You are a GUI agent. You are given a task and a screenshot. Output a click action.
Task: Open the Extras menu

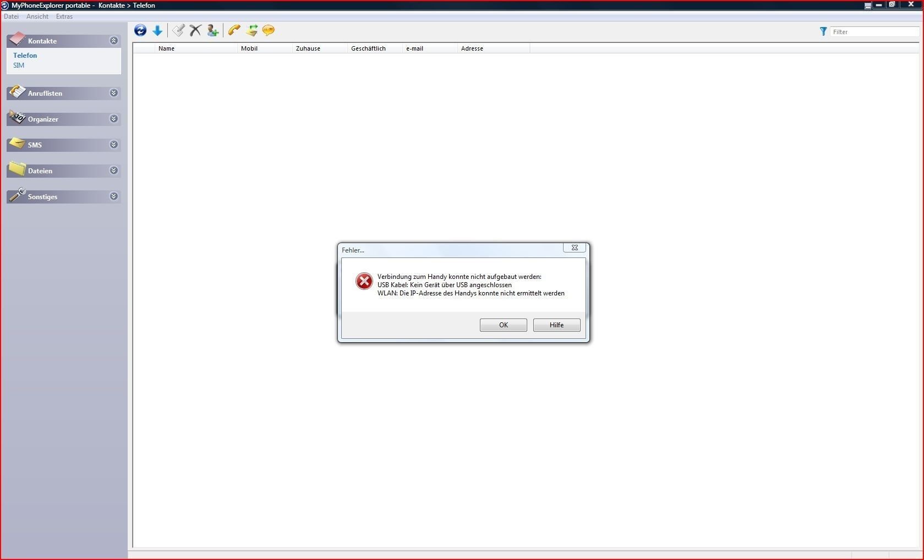[x=64, y=17]
